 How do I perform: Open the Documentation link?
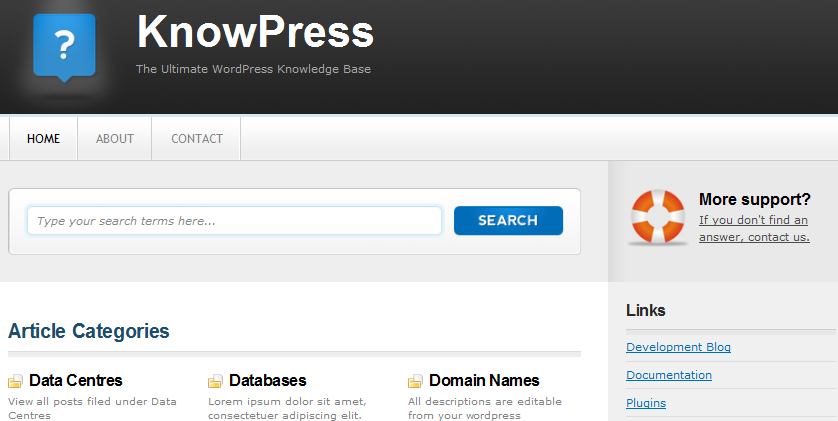[x=669, y=375]
